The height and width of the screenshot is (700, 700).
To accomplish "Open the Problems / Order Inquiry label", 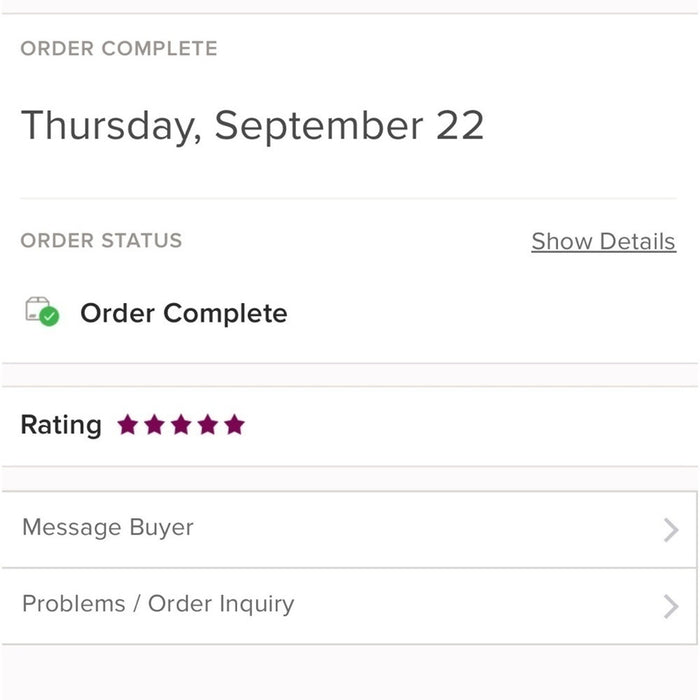I will click(x=158, y=604).
